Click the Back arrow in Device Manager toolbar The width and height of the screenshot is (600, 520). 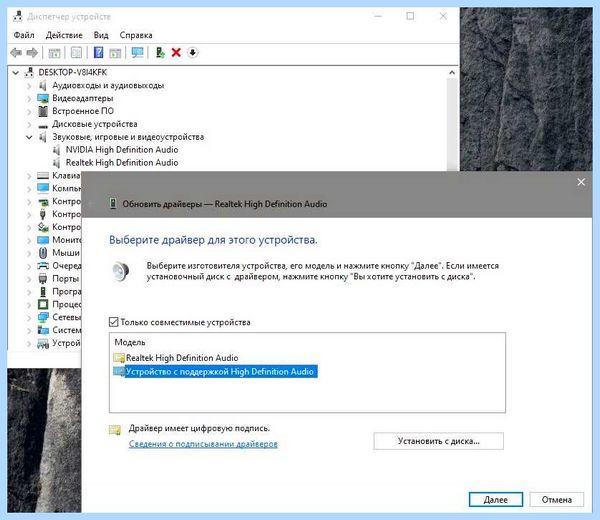(x=16, y=52)
